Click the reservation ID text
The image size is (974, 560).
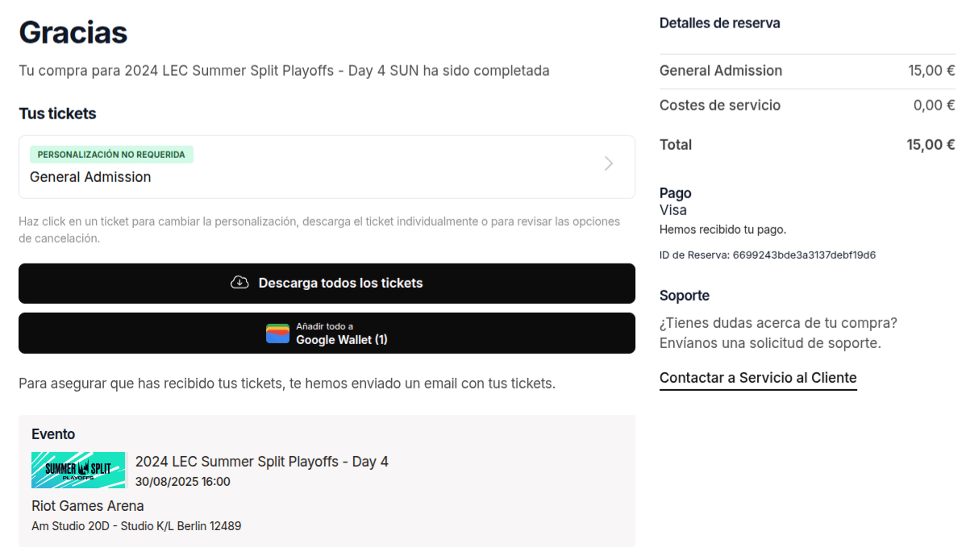point(768,255)
